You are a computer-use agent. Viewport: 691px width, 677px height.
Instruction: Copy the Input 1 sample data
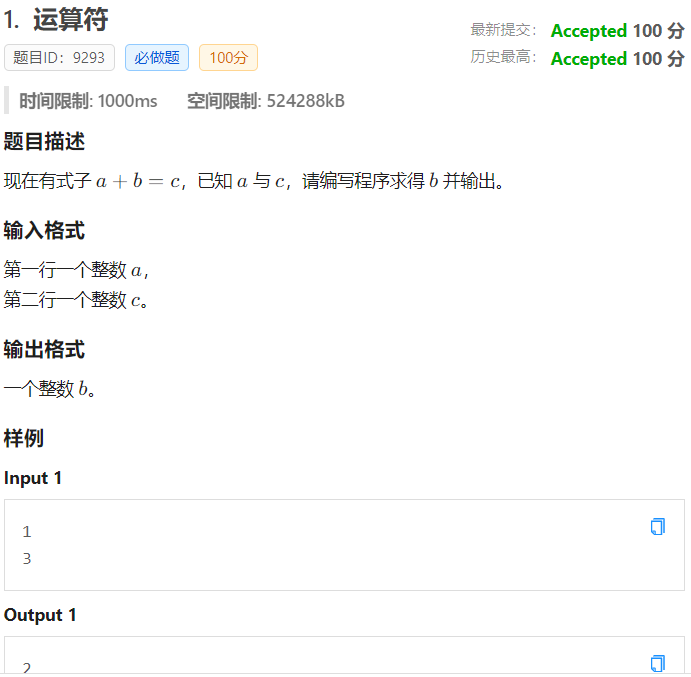coord(658,527)
